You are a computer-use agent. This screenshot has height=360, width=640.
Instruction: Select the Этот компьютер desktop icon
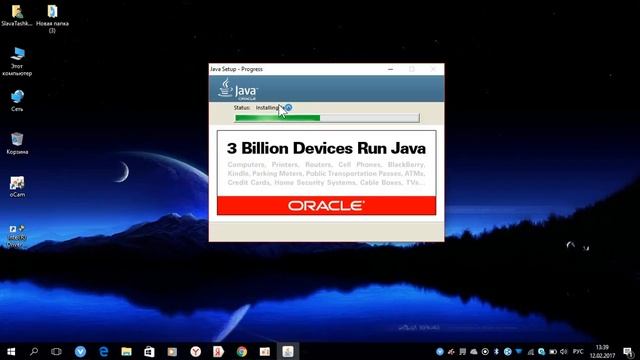pyautogui.click(x=17, y=62)
